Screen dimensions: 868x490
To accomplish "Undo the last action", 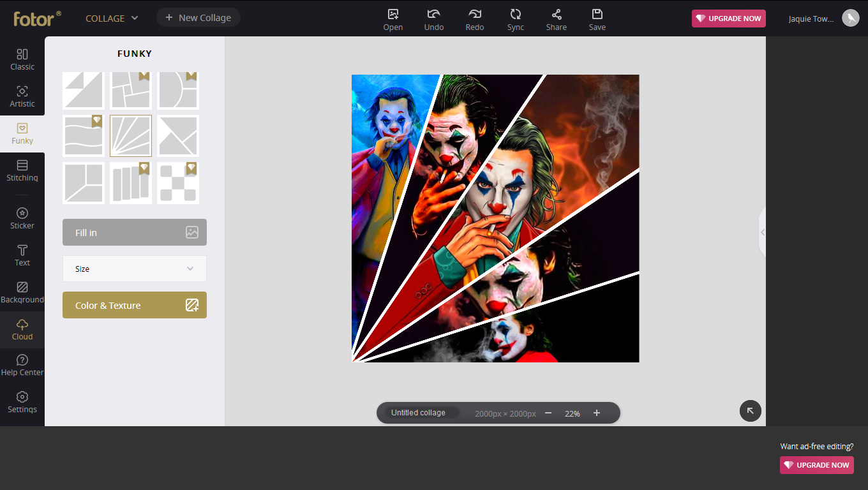I will tap(434, 19).
